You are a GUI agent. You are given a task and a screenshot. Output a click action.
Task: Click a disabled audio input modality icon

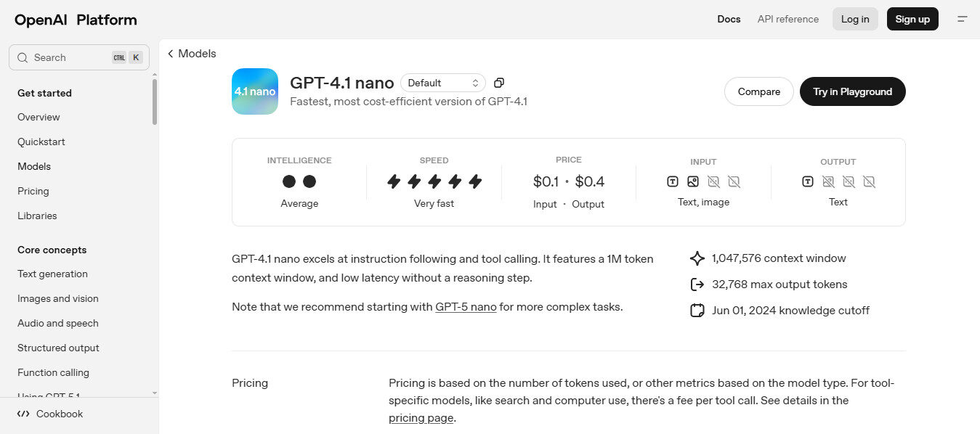click(713, 181)
